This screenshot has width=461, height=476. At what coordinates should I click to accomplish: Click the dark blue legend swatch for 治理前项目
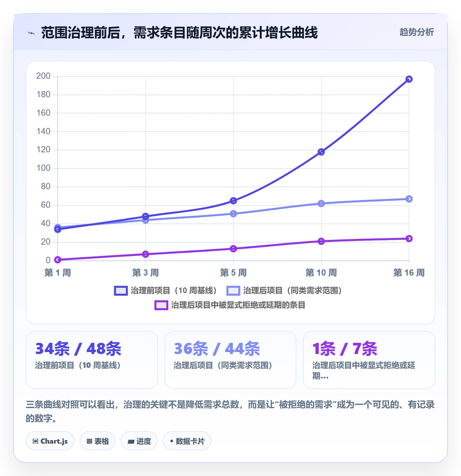(x=121, y=290)
